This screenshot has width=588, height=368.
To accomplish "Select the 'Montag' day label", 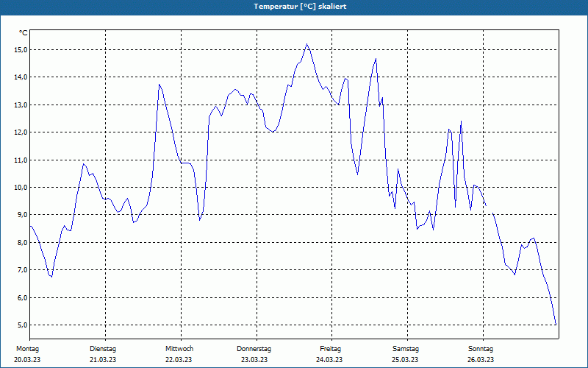I will pyautogui.click(x=27, y=349).
